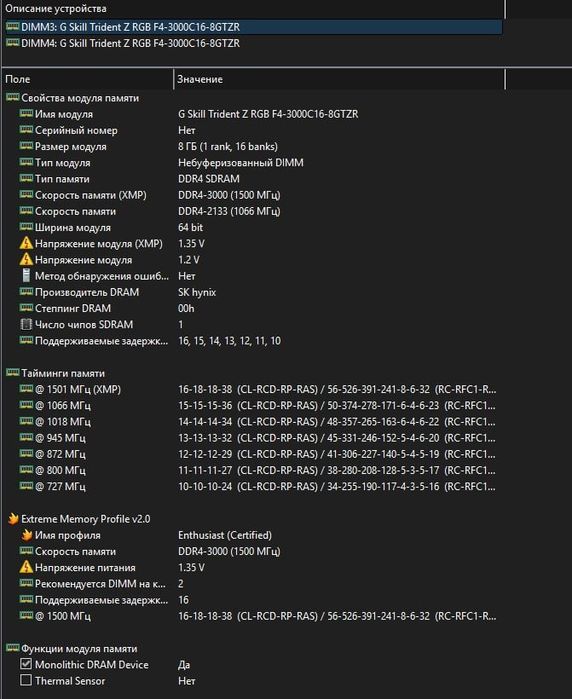Select value Небуферизованный DIMM
The image size is (572, 699).
[x=241, y=163]
